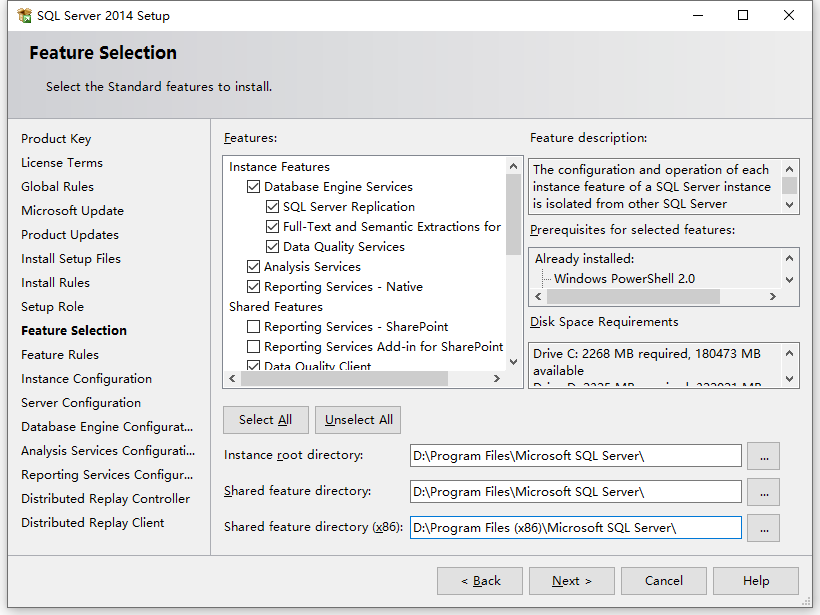Select the License Terms step
The height and width of the screenshot is (615, 820).
click(62, 163)
